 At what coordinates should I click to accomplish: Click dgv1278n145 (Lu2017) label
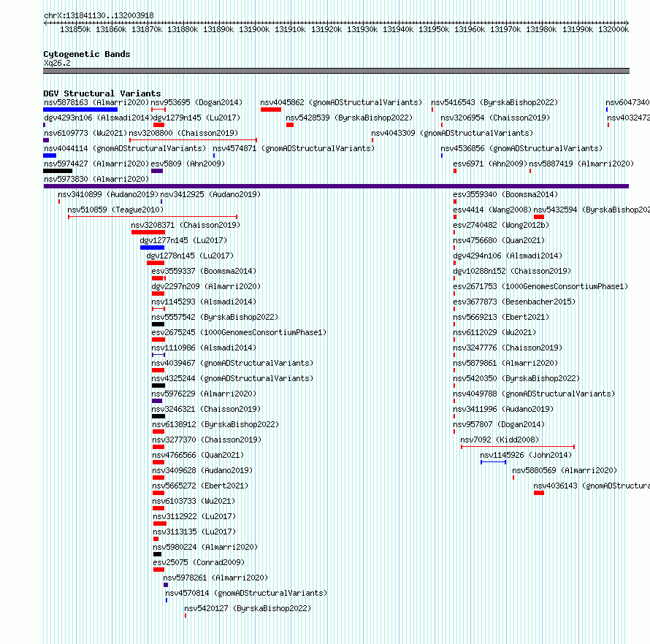pos(190,256)
